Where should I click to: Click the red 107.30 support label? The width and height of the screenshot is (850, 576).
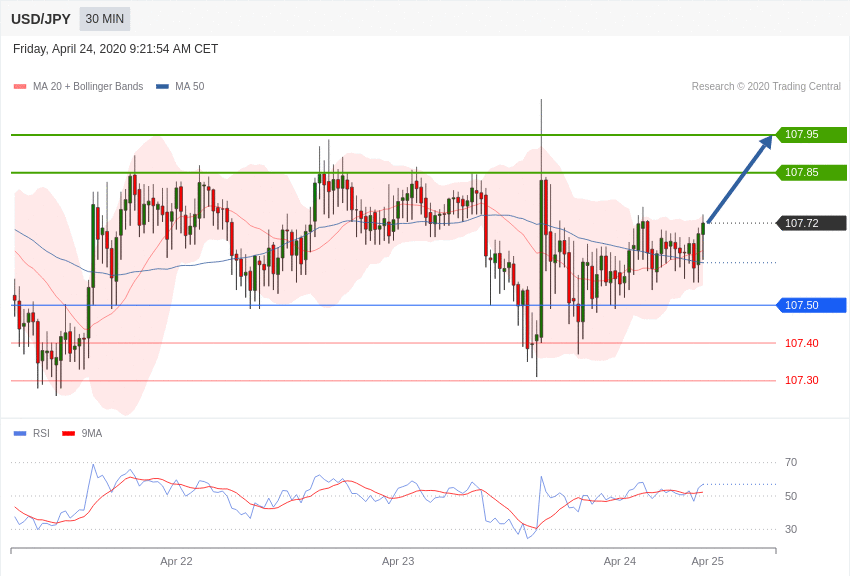click(801, 380)
